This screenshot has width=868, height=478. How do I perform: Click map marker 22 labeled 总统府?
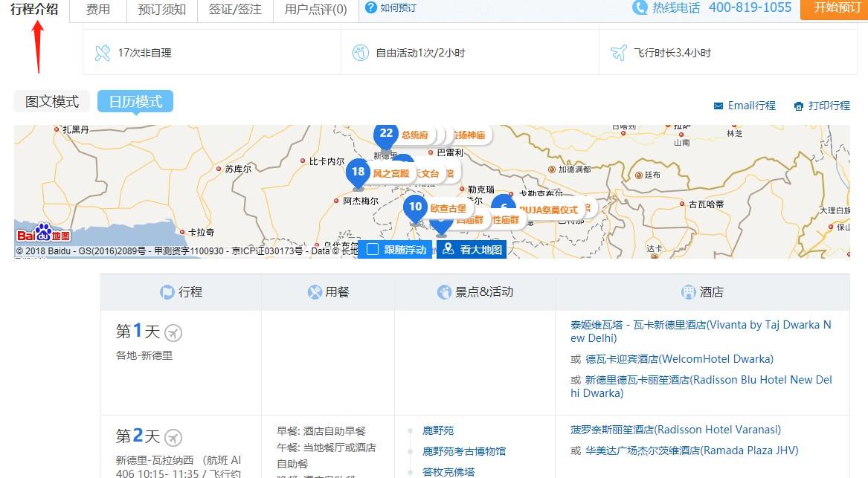(386, 135)
